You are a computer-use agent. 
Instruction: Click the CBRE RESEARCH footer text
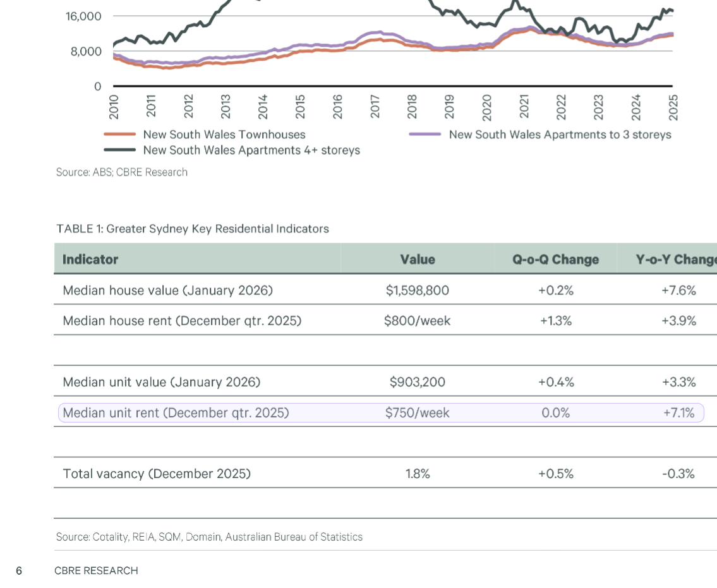click(x=96, y=571)
